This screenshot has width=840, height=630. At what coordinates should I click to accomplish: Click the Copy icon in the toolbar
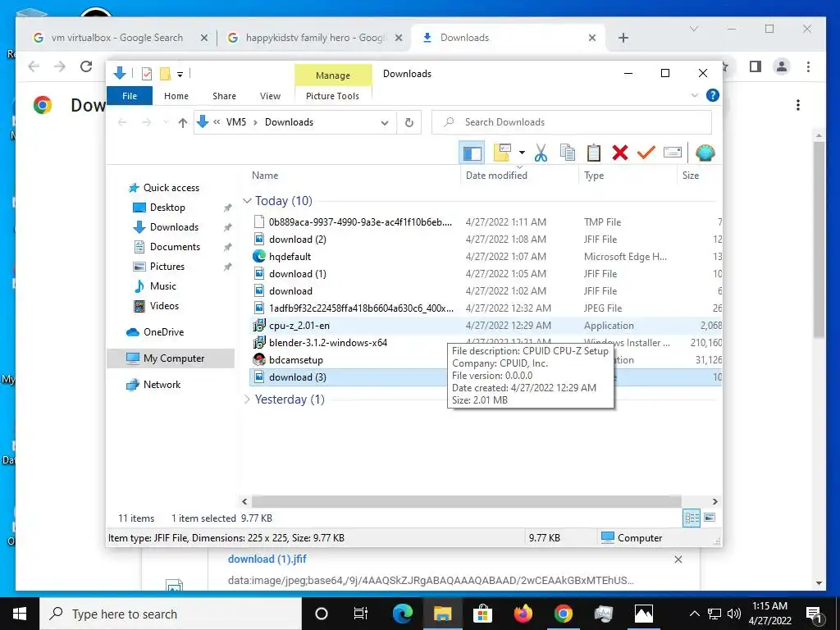click(568, 153)
